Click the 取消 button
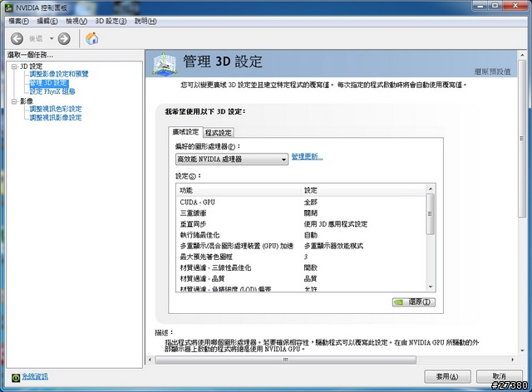 click(x=499, y=376)
